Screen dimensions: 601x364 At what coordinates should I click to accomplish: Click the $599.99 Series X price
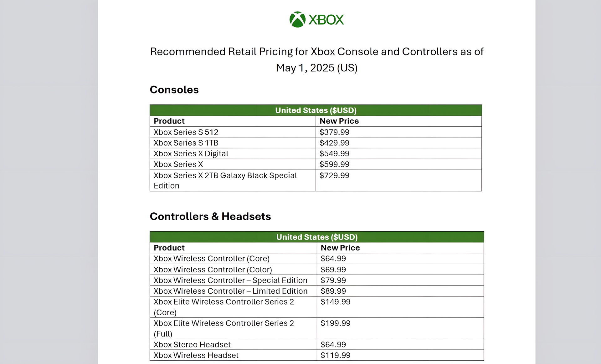coord(334,164)
